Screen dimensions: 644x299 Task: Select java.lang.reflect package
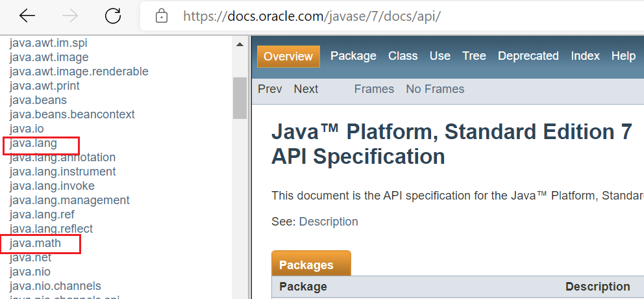[x=51, y=229]
